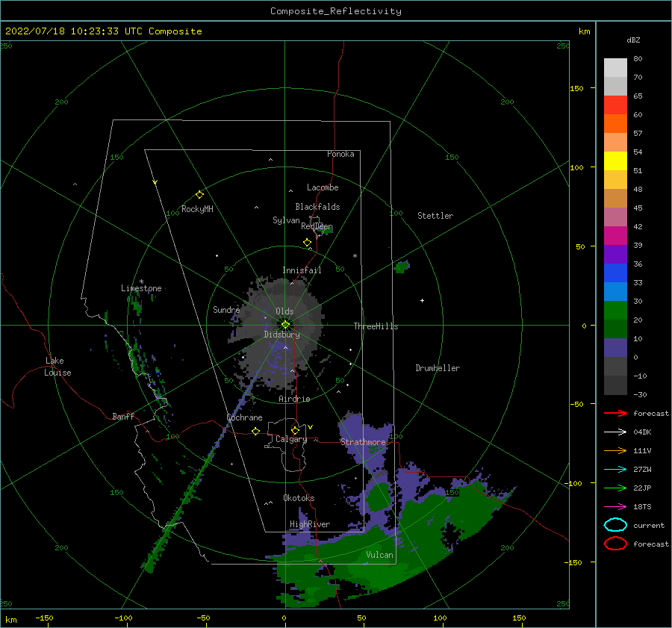Pick the yellow 54 dBZ color swatch
Screen dimensions: 672x628
click(615, 161)
